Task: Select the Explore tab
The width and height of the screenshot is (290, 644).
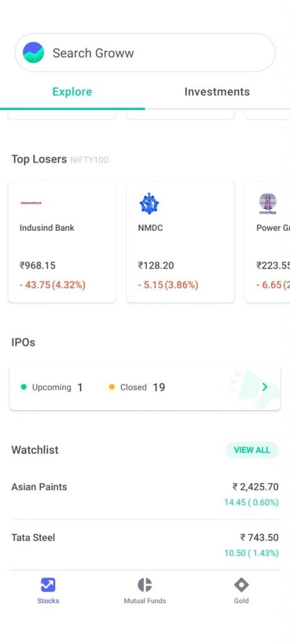Action: [x=72, y=92]
